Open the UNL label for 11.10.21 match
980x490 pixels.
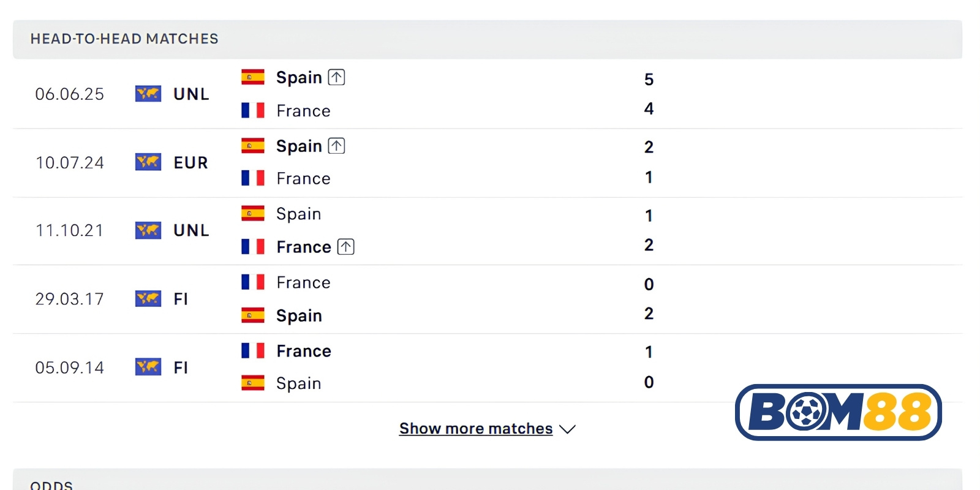click(x=191, y=230)
